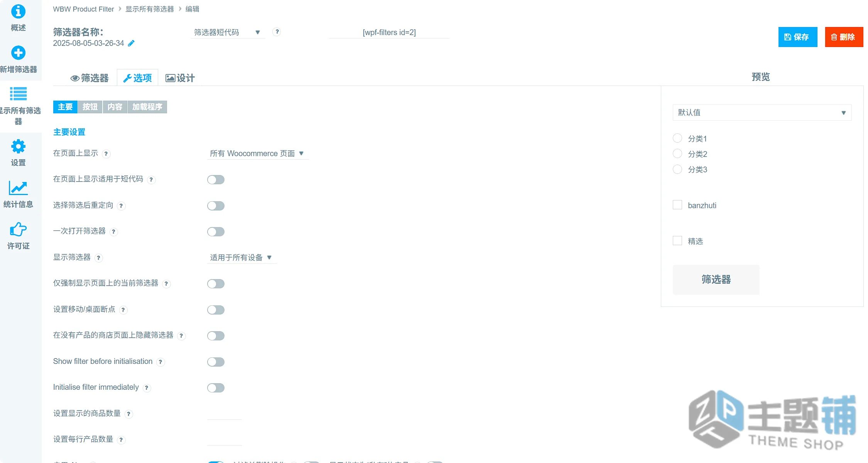Click help icon for 设置显示的商品数量
Image resolution: width=868 pixels, height=463 pixels.
tap(128, 414)
